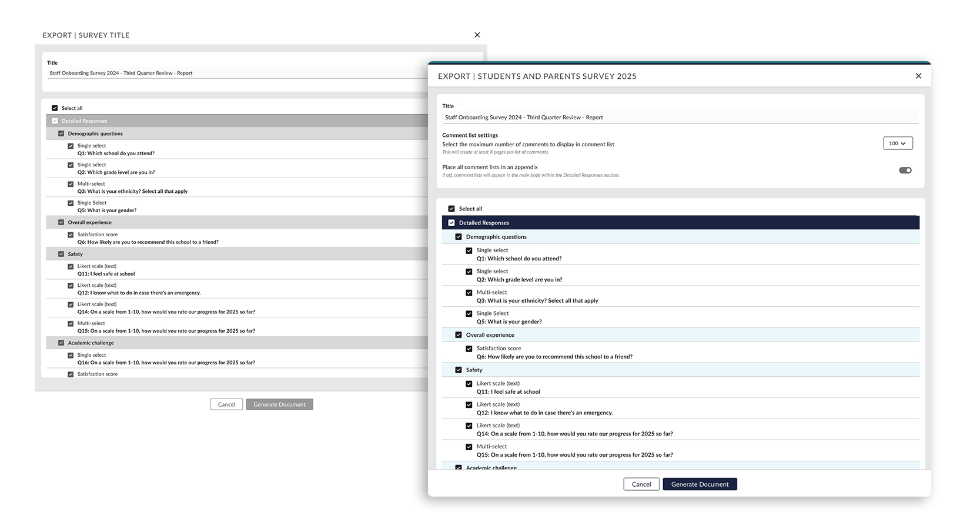Viewport: 980px width, 529px height.
Task: Uncheck Q16 checkbox in background dialog
Action: click(71, 356)
